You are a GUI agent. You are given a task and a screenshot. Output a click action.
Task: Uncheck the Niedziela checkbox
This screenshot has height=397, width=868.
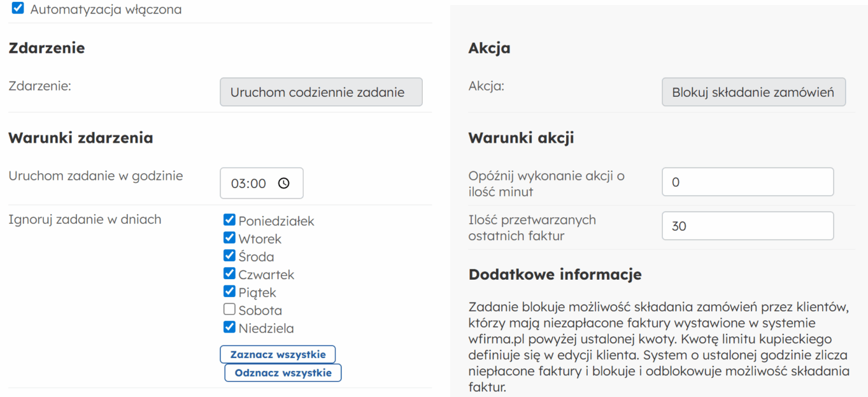[229, 328]
